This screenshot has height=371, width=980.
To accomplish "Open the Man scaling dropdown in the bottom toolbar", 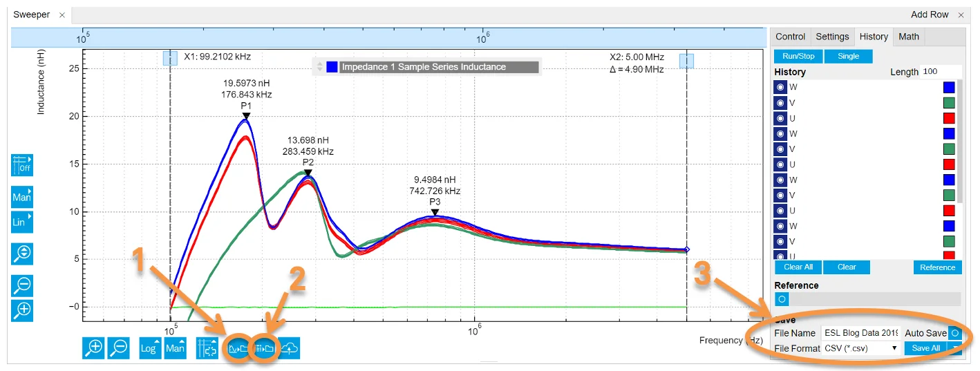I will coord(176,348).
